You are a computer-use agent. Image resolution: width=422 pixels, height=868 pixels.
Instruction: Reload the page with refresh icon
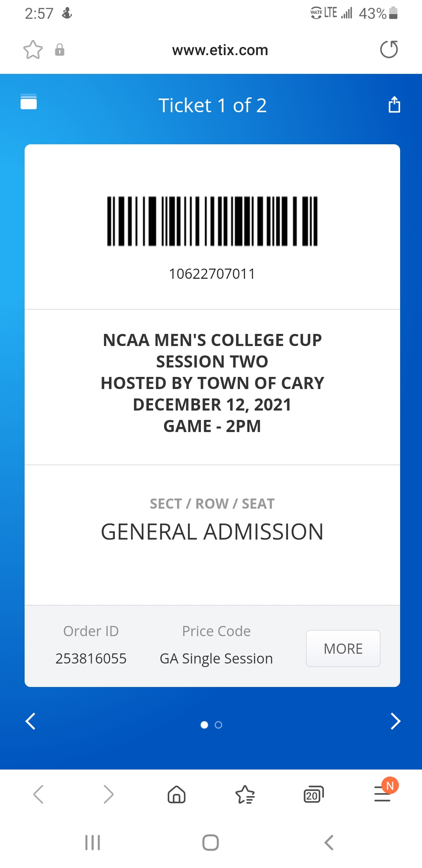[389, 50]
